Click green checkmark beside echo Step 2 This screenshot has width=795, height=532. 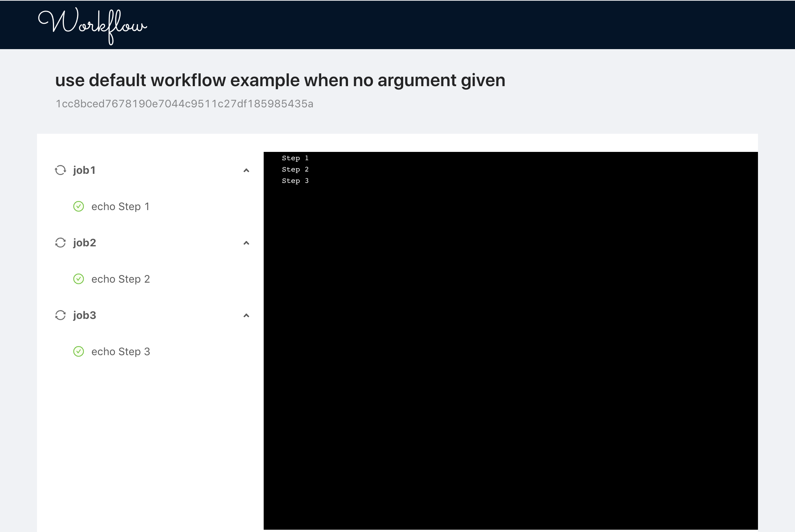coord(79,279)
